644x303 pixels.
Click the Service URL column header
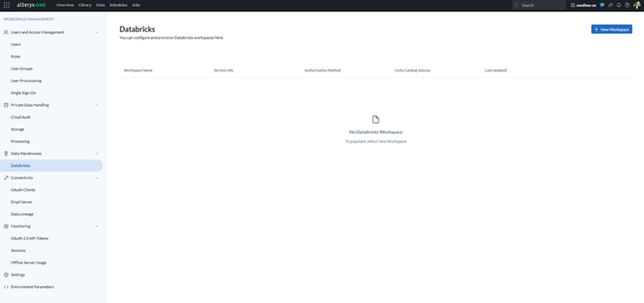[x=224, y=70]
